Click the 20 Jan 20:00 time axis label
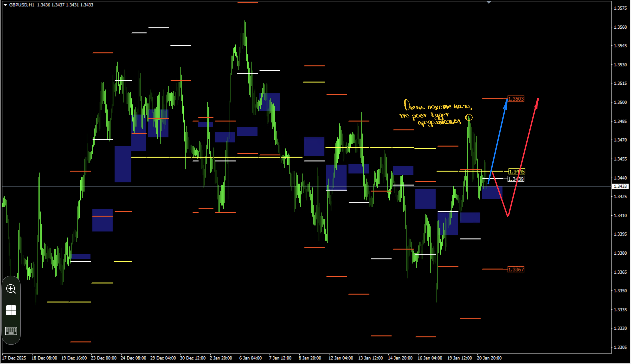The height and width of the screenshot is (364, 631). point(489,358)
